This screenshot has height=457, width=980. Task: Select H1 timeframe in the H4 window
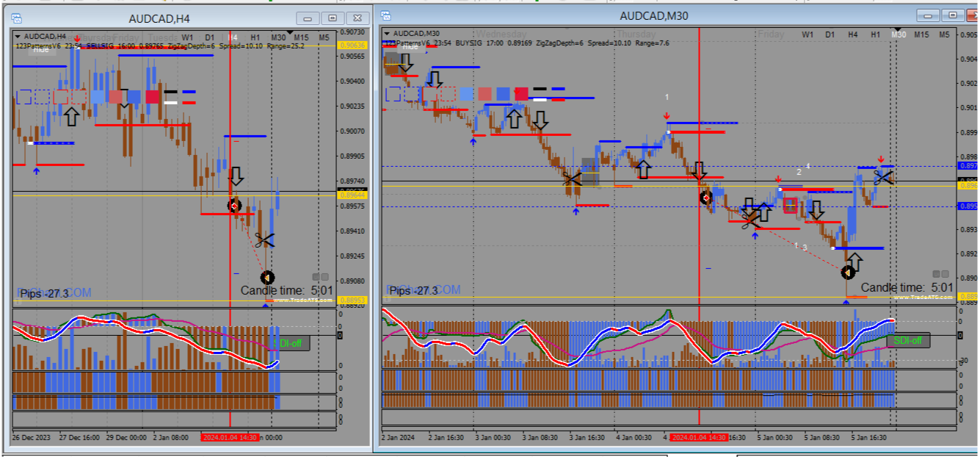pos(255,37)
